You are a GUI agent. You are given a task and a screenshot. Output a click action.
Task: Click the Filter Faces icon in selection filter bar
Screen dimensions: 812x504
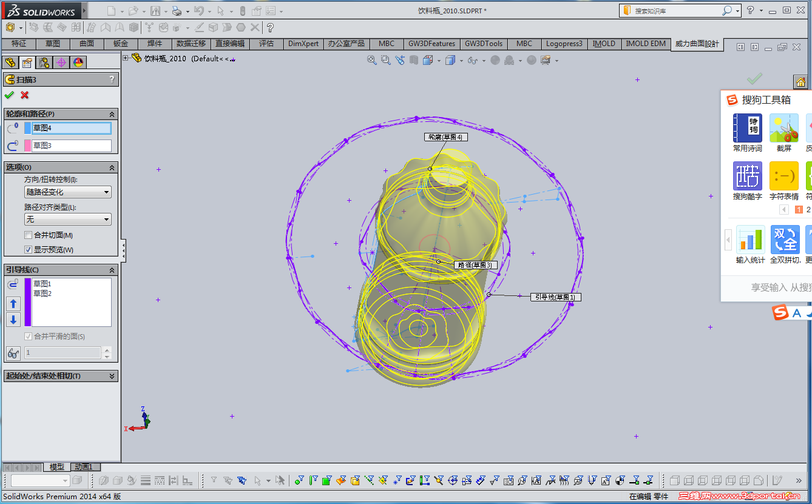click(x=327, y=481)
